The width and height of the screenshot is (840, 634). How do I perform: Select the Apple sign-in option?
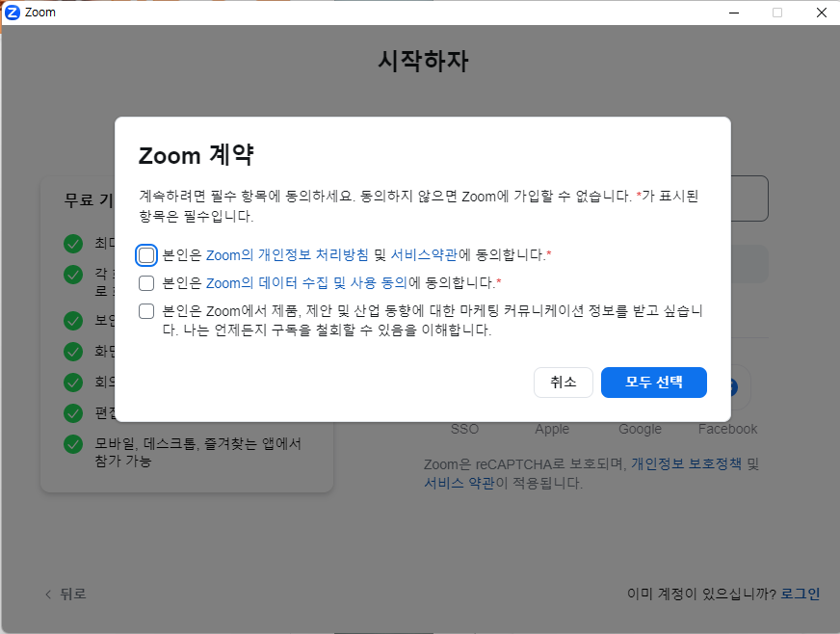tap(552, 386)
